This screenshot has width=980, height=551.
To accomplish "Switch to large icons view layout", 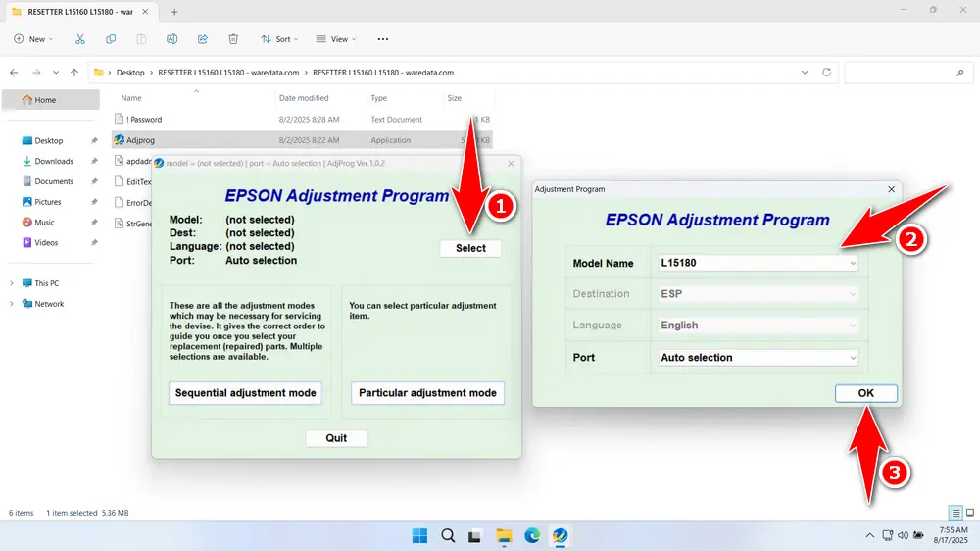I will [970, 513].
